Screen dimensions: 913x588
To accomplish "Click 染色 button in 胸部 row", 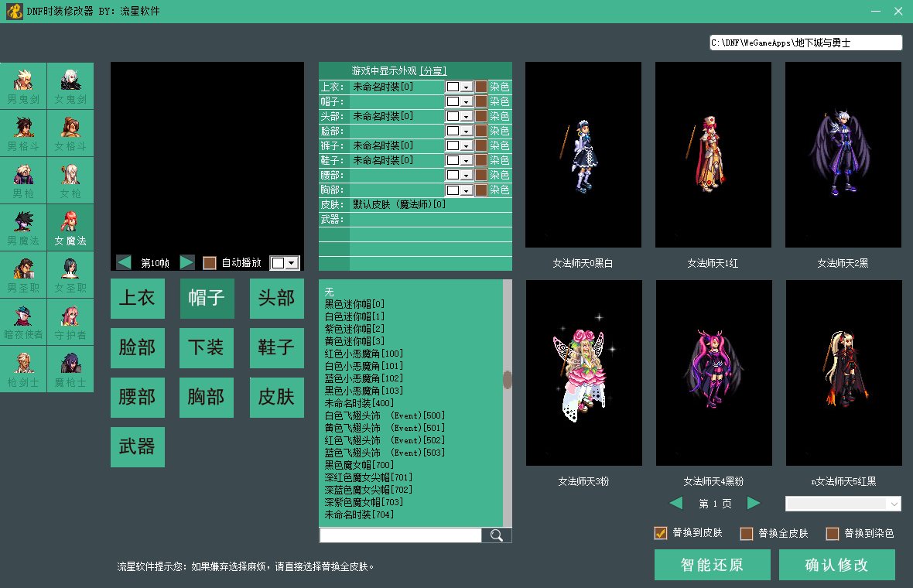I will 500,190.
